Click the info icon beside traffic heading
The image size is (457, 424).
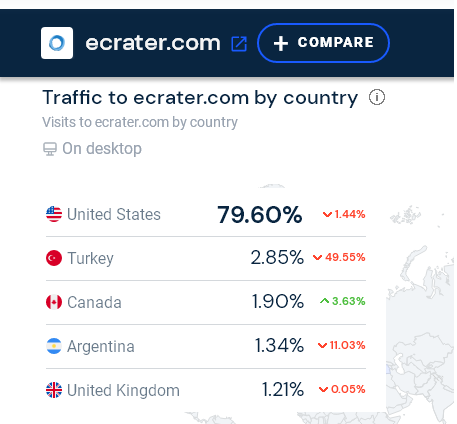coord(377,97)
